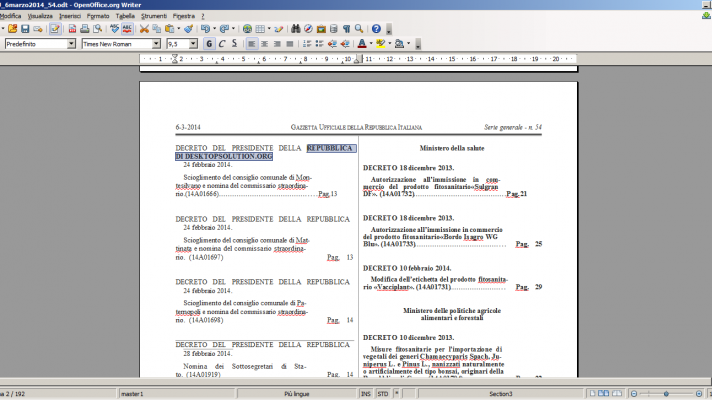Open the Formato menu

tap(98, 16)
